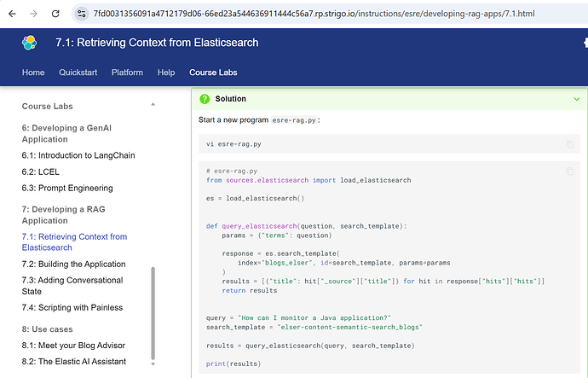Click the return results code line
Viewport: 588px width, 378px height.
pyautogui.click(x=250, y=290)
